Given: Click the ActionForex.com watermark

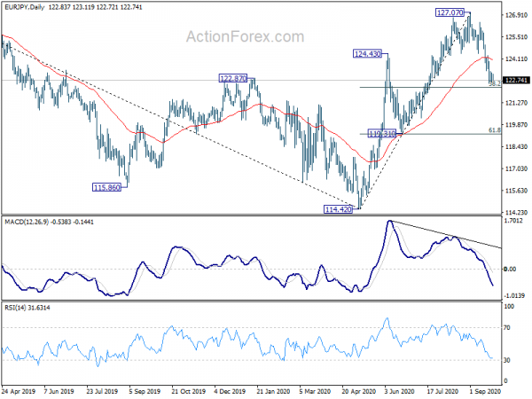Looking at the screenshot, I should click(245, 36).
